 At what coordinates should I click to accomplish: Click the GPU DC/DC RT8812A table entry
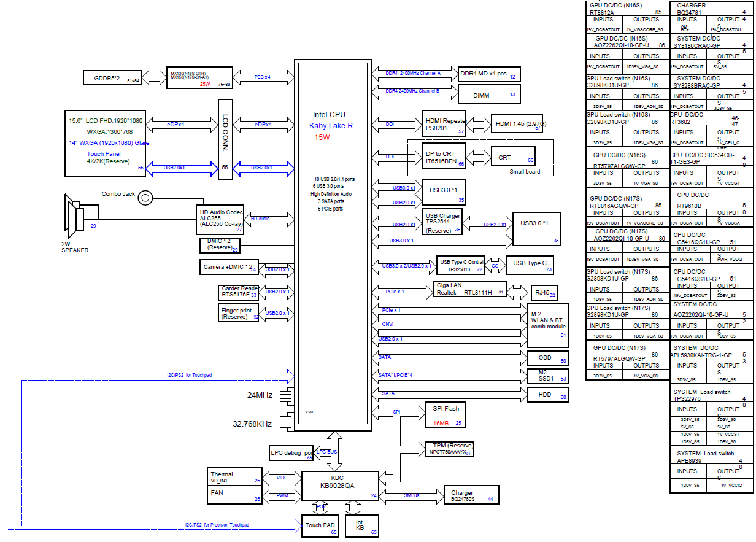pyautogui.click(x=628, y=9)
